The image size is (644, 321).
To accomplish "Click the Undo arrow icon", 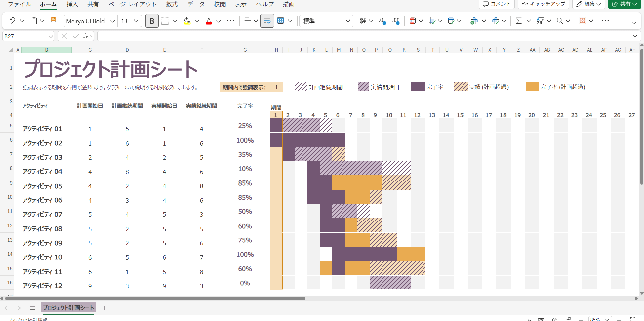I will tap(12, 21).
